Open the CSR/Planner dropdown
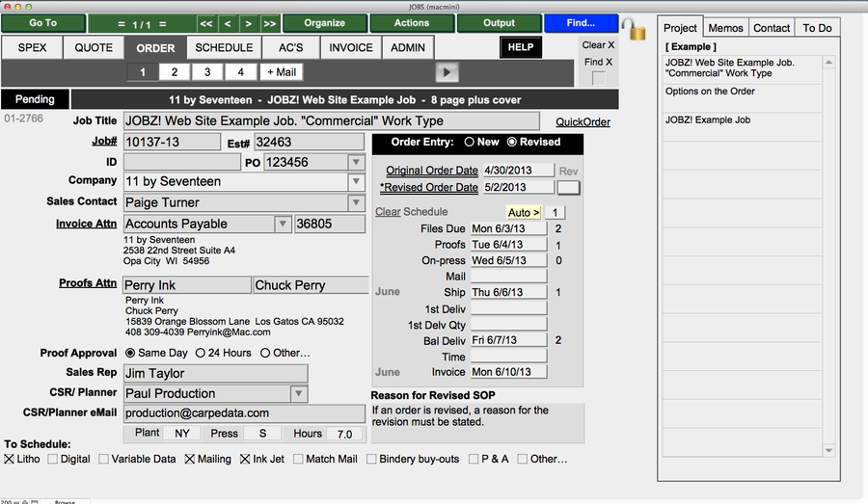Viewport: 868px width, 504px height. click(x=299, y=394)
